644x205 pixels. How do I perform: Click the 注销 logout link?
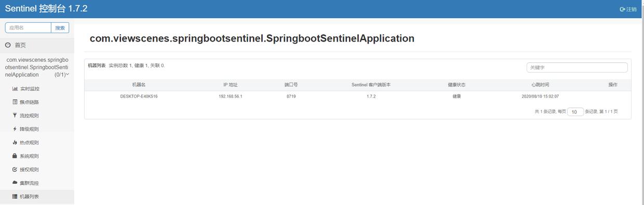coord(628,9)
